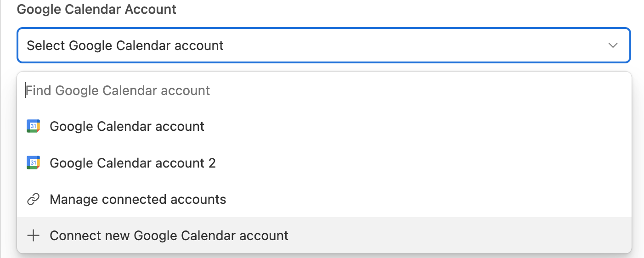Close the account list via the field's down arrow

(x=613, y=45)
